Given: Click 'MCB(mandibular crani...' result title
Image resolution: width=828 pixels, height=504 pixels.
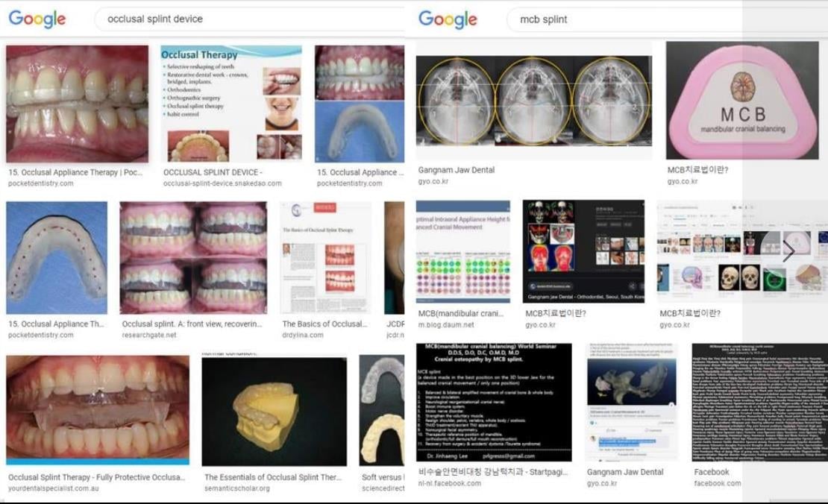Looking at the screenshot, I should pos(461,313).
